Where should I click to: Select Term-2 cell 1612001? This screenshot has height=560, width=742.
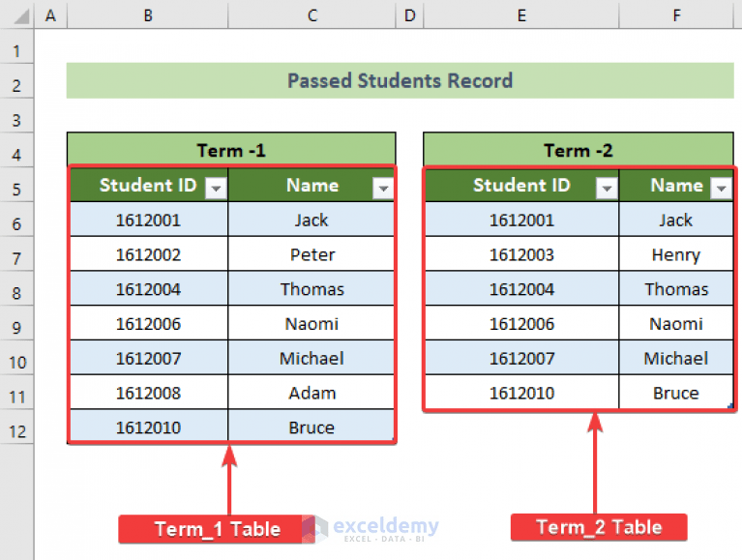point(521,220)
